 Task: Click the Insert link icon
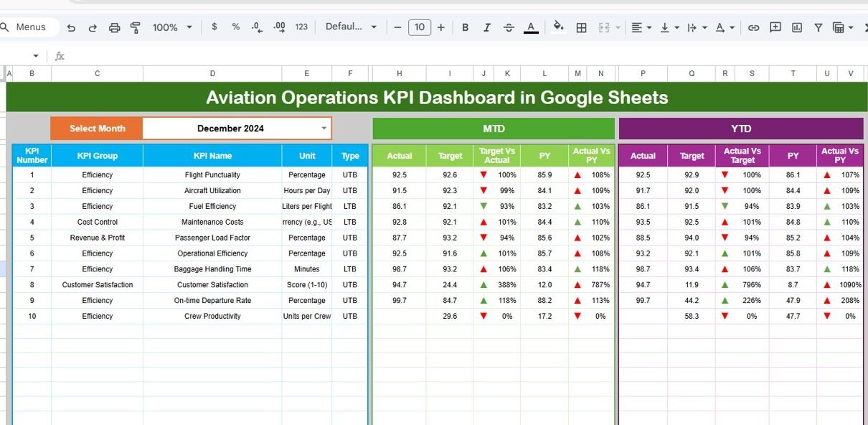click(x=753, y=27)
